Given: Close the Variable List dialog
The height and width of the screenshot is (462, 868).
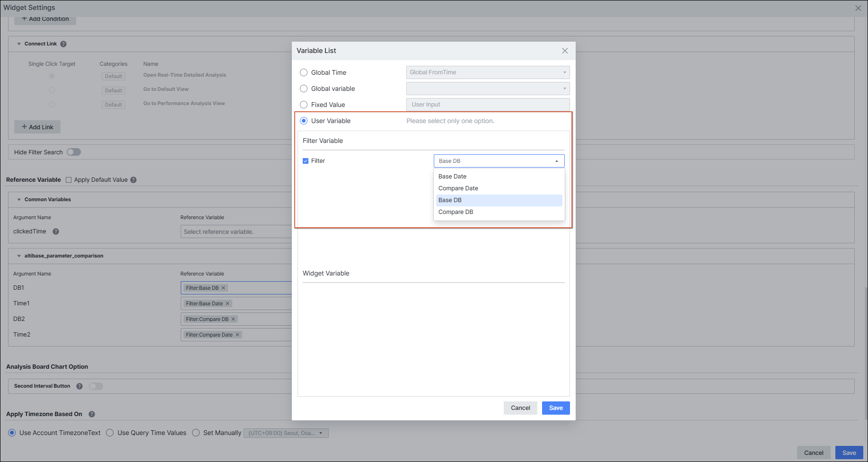Looking at the screenshot, I should click(x=565, y=51).
